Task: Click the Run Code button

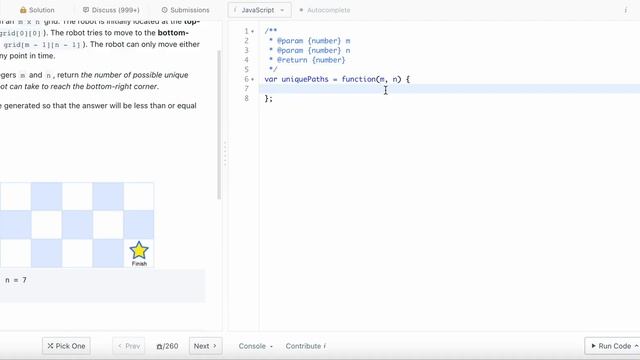Action: click(612, 346)
